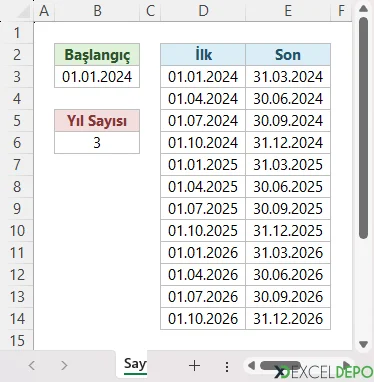Select cell 31.12.2026
374x382 pixels.
(288, 318)
